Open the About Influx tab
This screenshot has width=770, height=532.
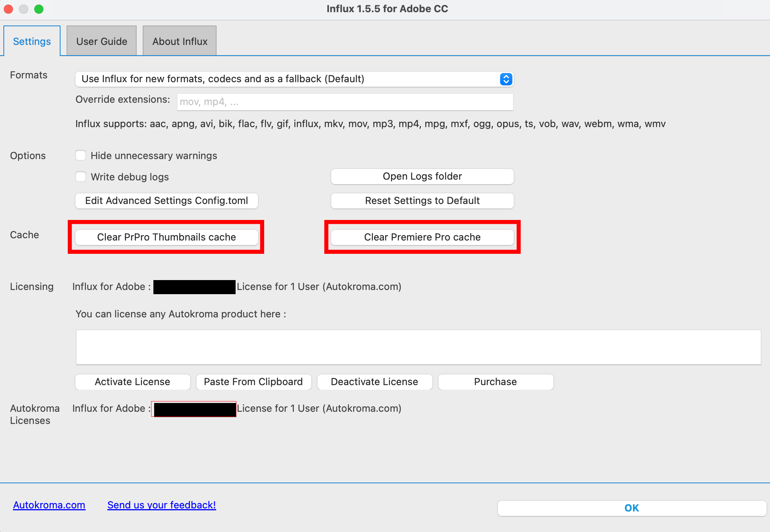(180, 41)
